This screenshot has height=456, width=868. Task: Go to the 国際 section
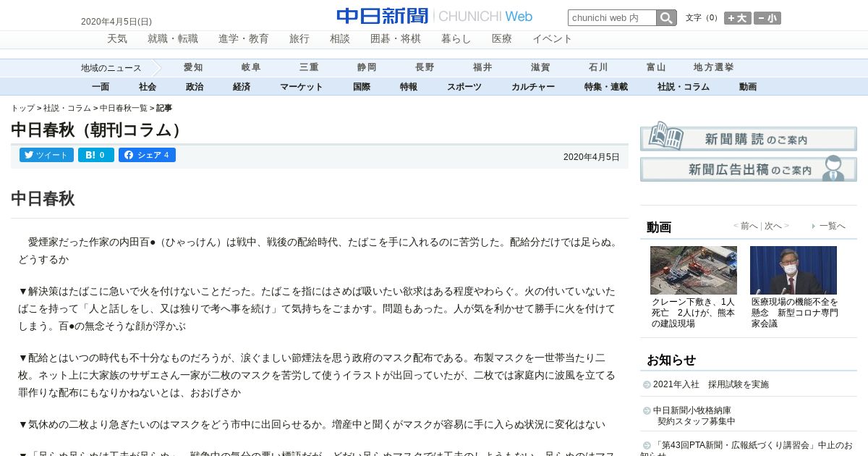(x=362, y=87)
